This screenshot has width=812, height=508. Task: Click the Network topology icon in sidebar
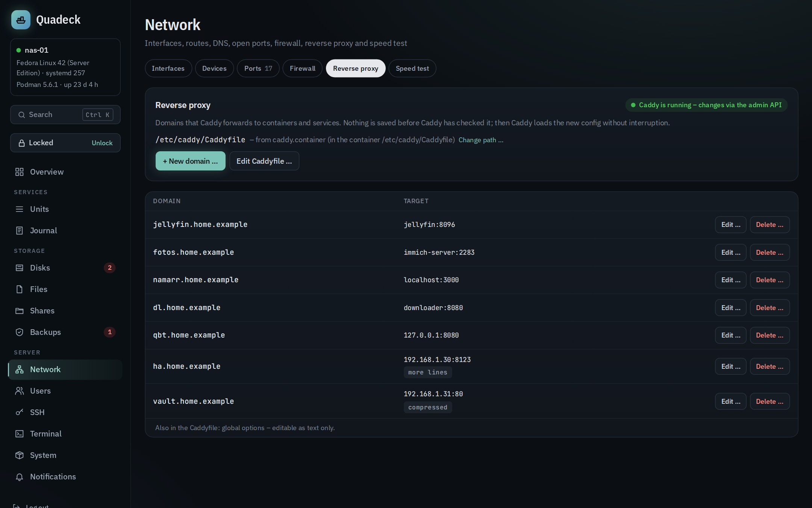pyautogui.click(x=20, y=370)
